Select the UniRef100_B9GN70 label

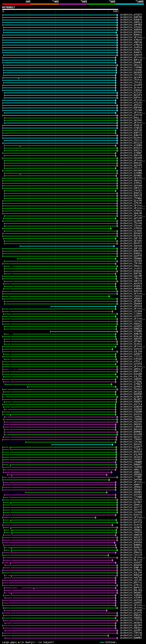(131, 53)
